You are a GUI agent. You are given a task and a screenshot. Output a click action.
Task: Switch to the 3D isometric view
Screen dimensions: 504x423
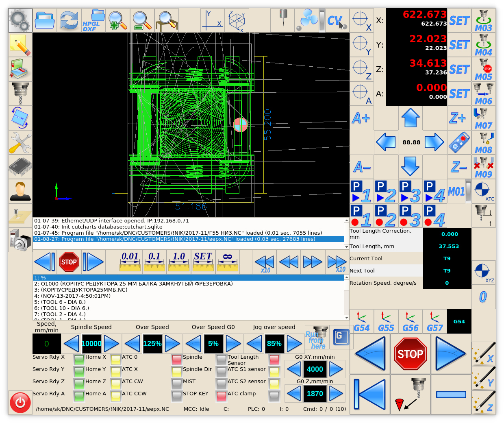point(237,20)
